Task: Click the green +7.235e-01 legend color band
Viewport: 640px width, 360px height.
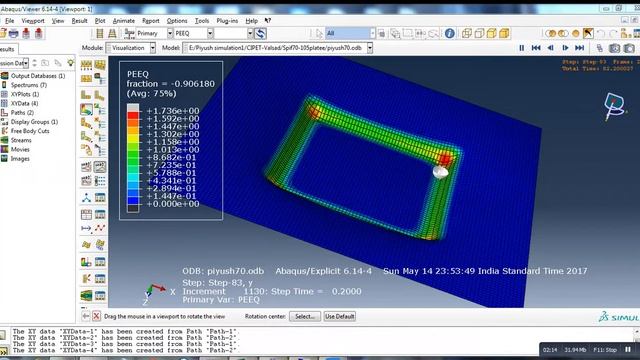Action: point(133,161)
